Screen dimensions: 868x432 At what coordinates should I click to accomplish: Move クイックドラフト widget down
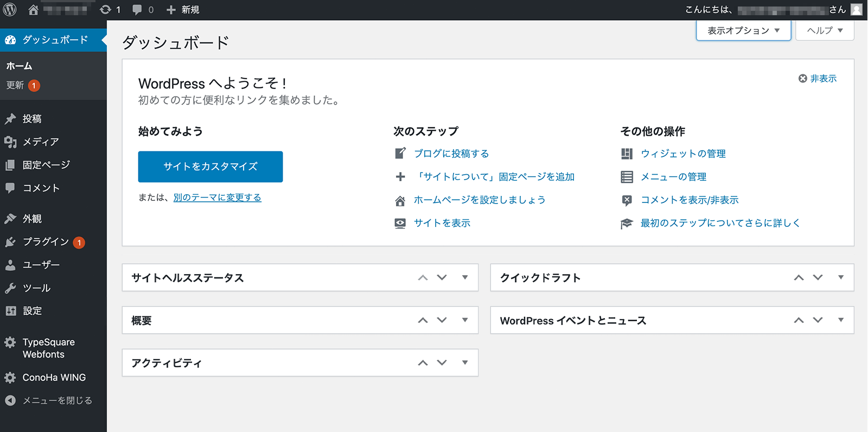click(818, 277)
